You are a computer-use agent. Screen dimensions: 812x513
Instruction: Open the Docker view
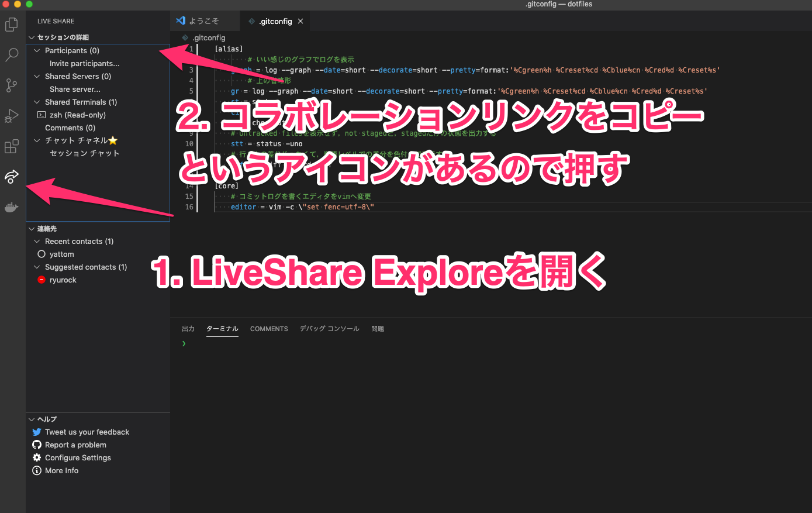tap(11, 207)
